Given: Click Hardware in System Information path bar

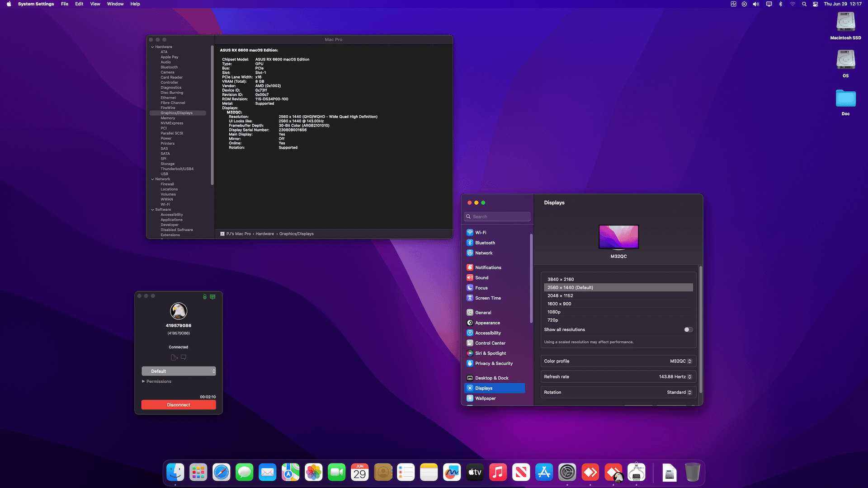Looking at the screenshot, I should tap(264, 234).
